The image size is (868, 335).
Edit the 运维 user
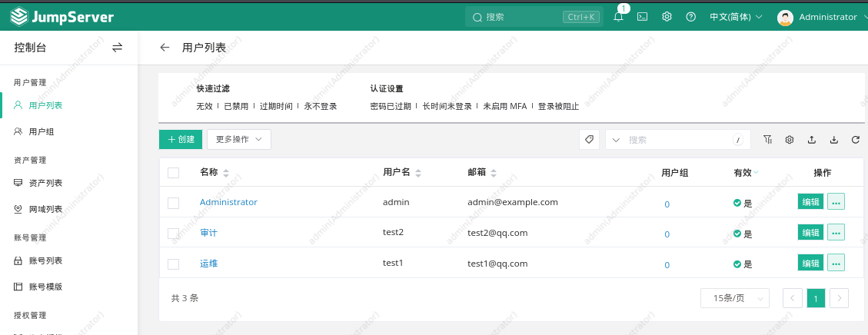point(810,262)
